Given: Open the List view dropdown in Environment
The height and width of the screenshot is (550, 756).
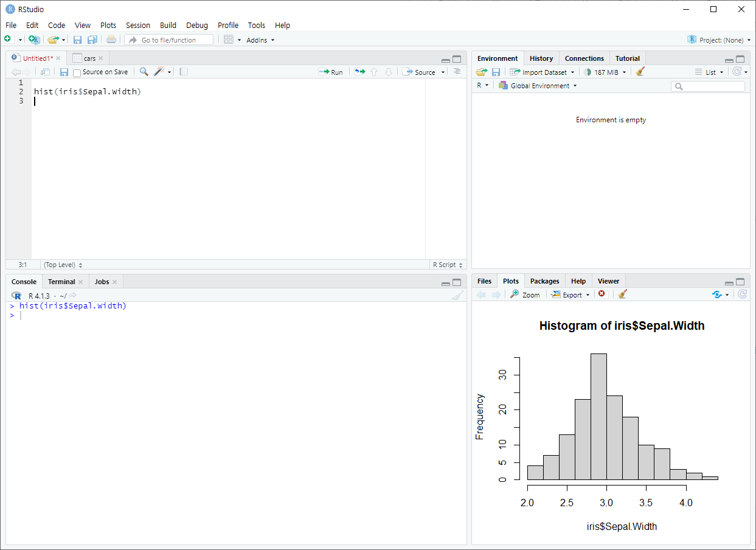Looking at the screenshot, I should [709, 72].
